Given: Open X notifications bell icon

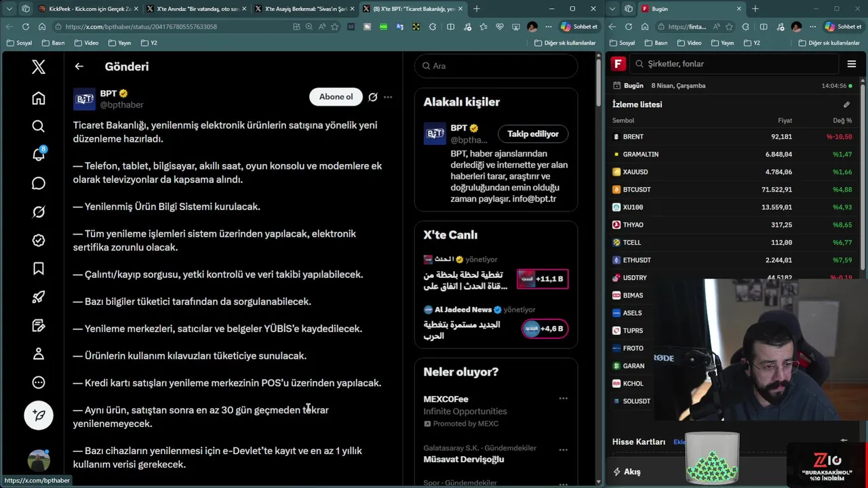Looking at the screenshot, I should (39, 155).
